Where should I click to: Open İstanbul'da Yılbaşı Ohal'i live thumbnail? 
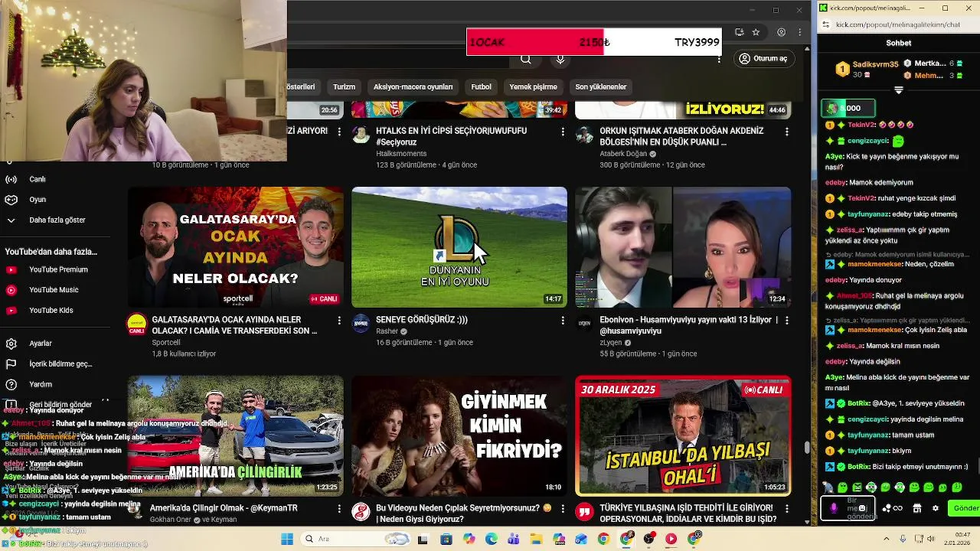683,435
